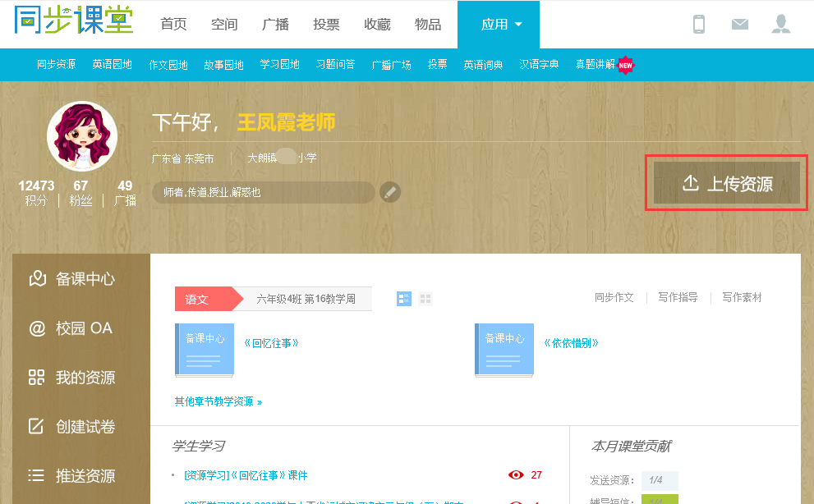This screenshot has height=504, width=814.
Task: Click the teacher avatar picture
Action: [x=81, y=136]
